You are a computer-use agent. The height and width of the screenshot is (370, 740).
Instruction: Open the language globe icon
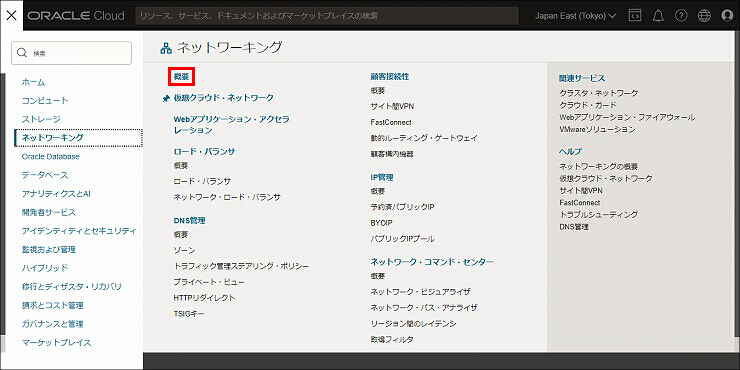point(704,16)
